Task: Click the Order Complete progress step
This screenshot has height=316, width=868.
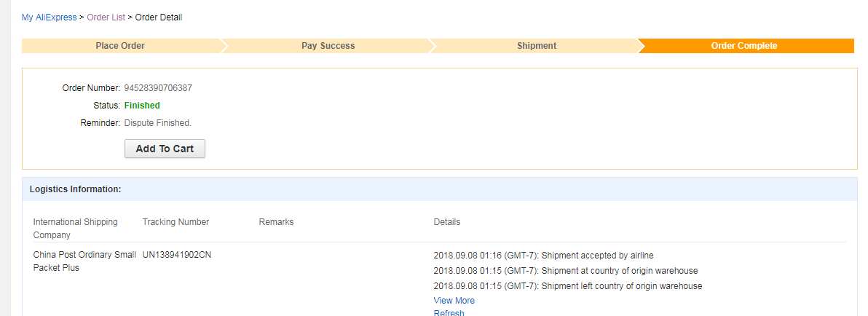Action: [x=743, y=46]
